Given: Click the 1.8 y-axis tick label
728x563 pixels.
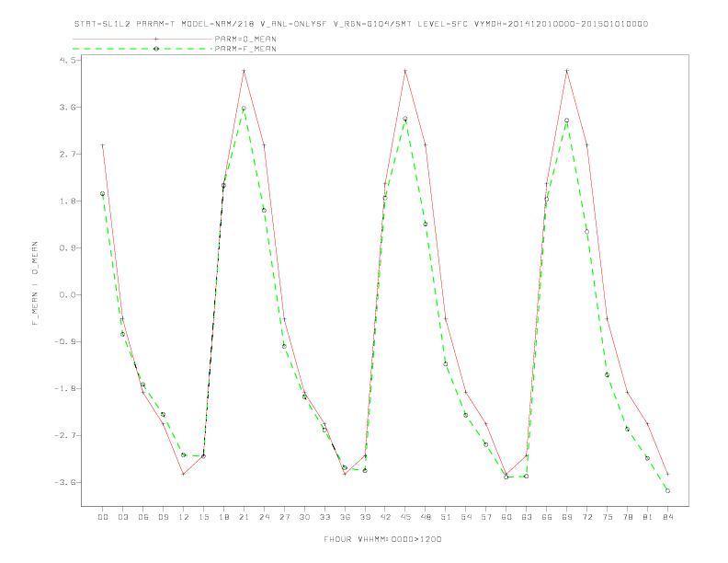Looking at the screenshot, I should point(68,201).
